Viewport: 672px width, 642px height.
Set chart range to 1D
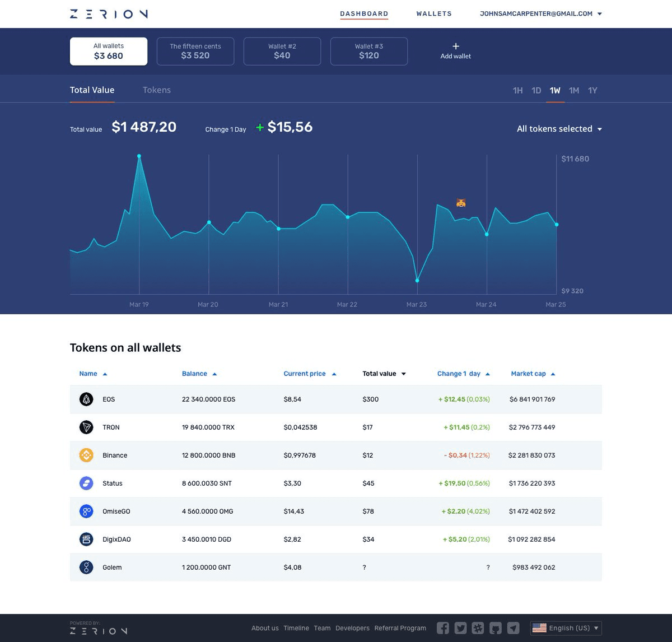536,91
